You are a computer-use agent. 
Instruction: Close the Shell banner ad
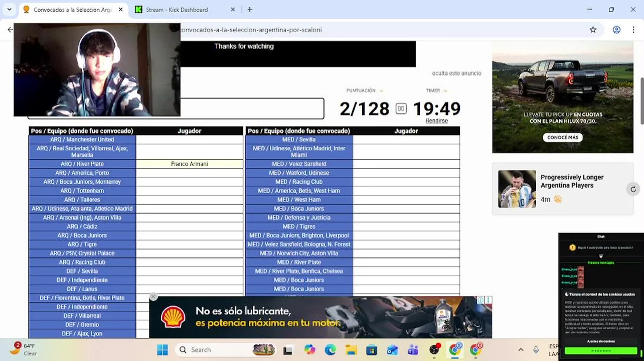click(153, 297)
